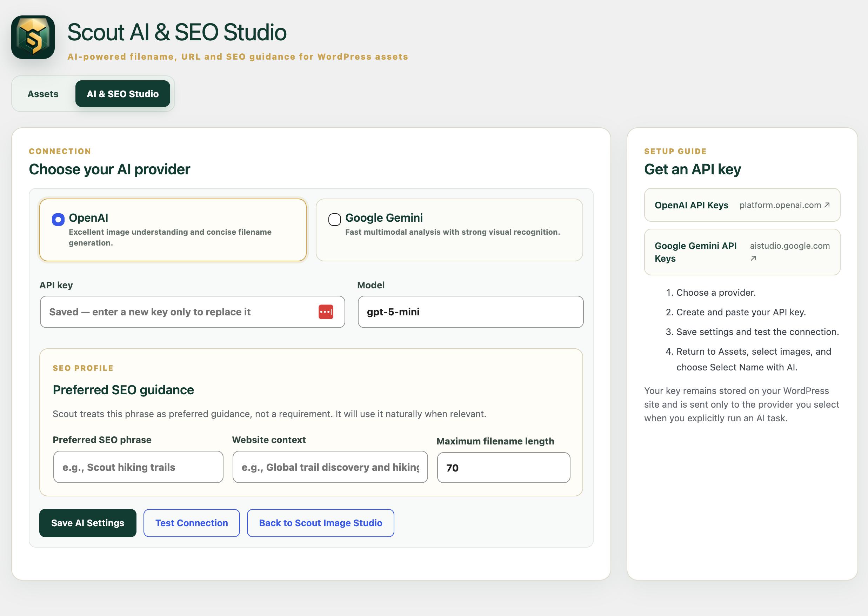The width and height of the screenshot is (868, 616).
Task: Click the 'Scout AI & SEO Studio' title
Action: [177, 32]
